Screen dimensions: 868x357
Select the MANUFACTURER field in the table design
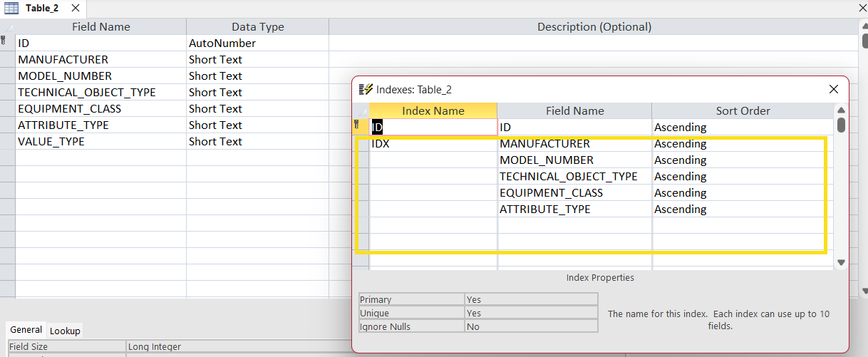tap(100, 60)
